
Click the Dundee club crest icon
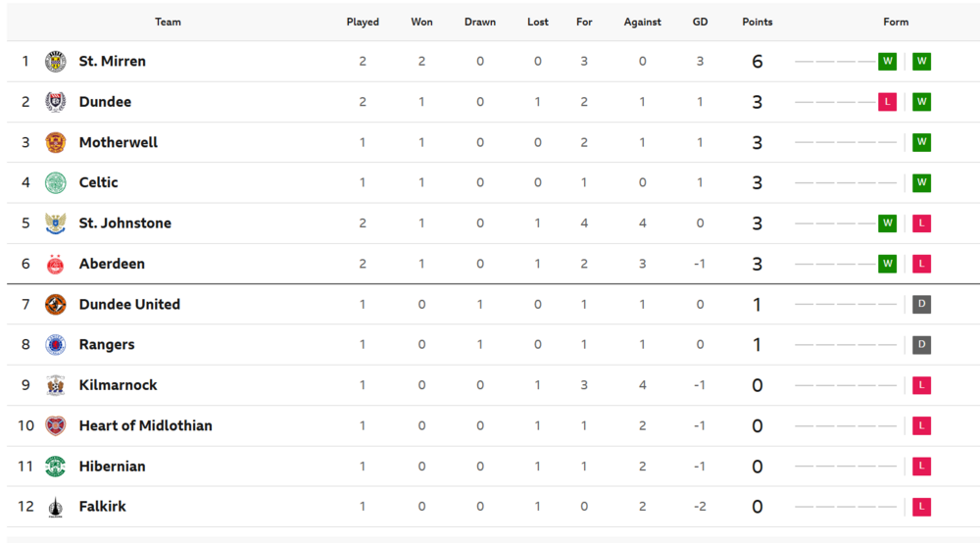pyautogui.click(x=56, y=102)
